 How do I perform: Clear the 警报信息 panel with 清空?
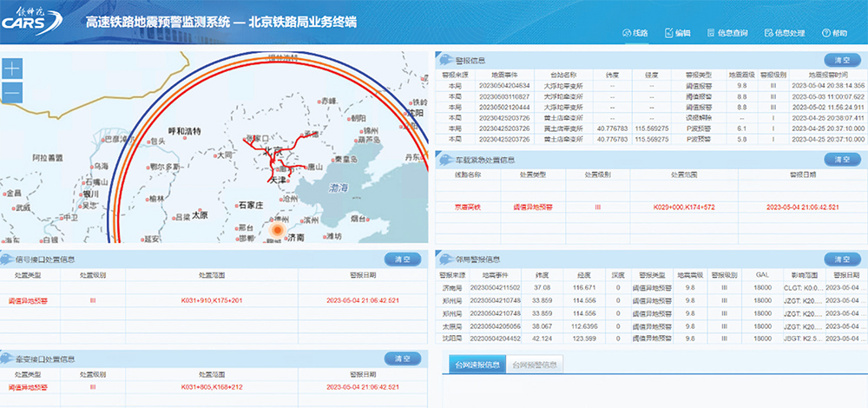click(840, 61)
